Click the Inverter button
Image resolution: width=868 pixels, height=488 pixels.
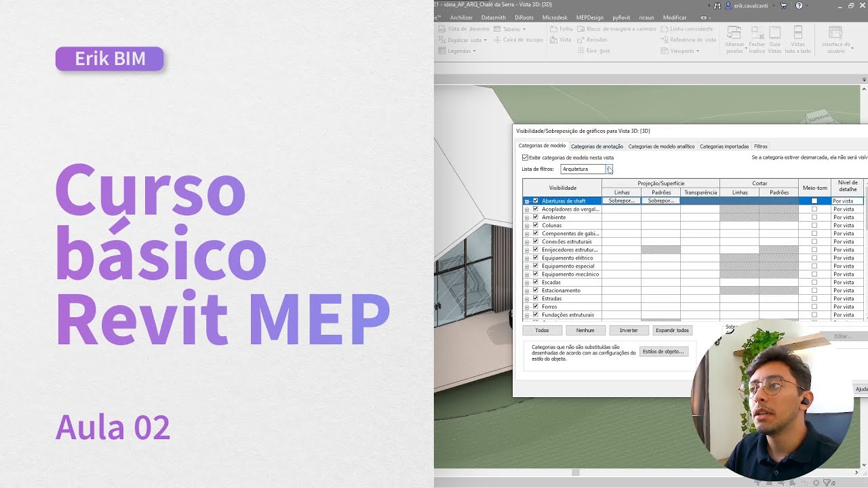pyautogui.click(x=629, y=330)
